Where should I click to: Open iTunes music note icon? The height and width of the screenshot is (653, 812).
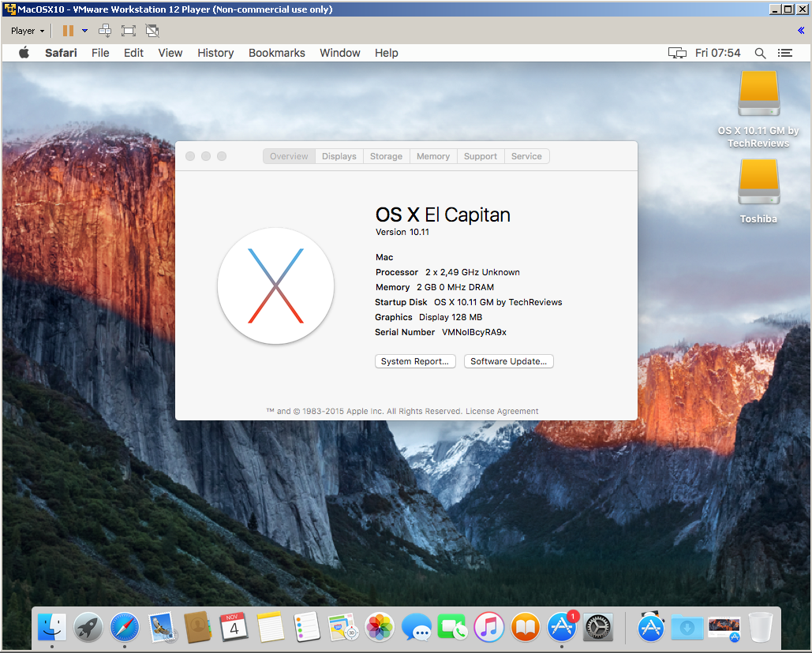[x=489, y=627]
